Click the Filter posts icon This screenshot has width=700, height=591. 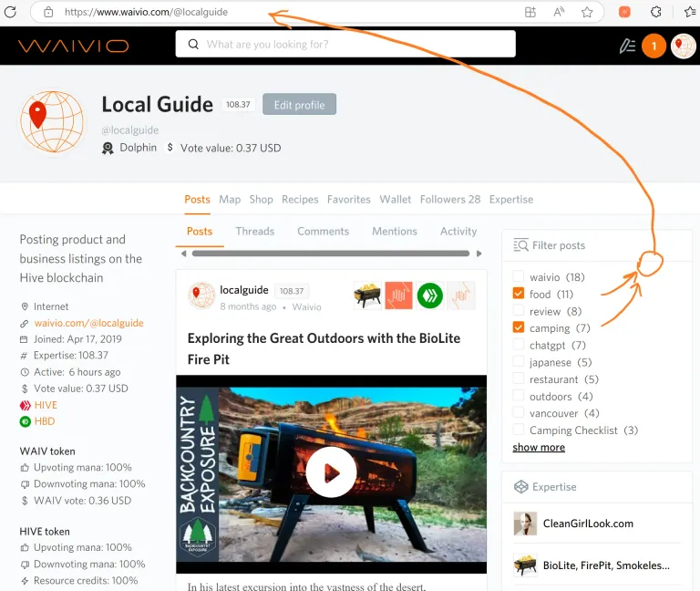(x=520, y=245)
